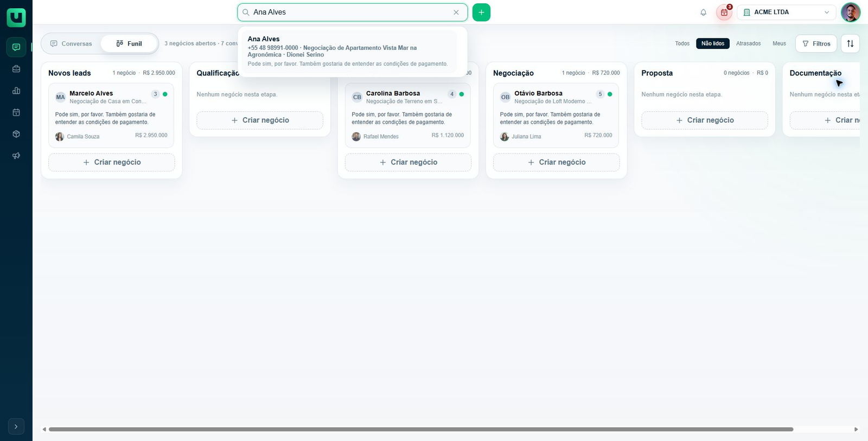Click Juliana Lima's avatar photo
The width and height of the screenshot is (868, 441).
point(505,137)
